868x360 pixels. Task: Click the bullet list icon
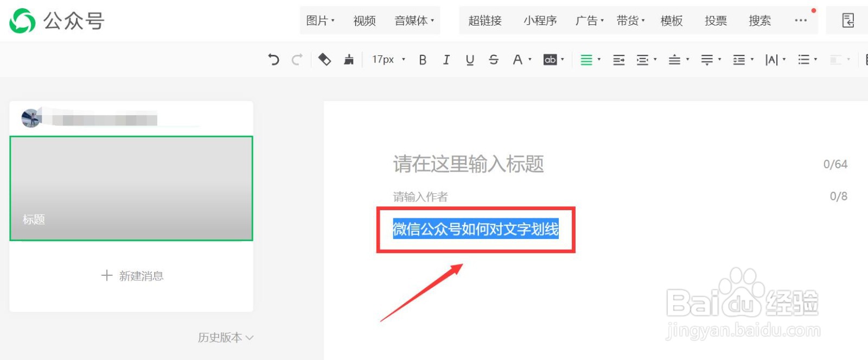click(804, 60)
